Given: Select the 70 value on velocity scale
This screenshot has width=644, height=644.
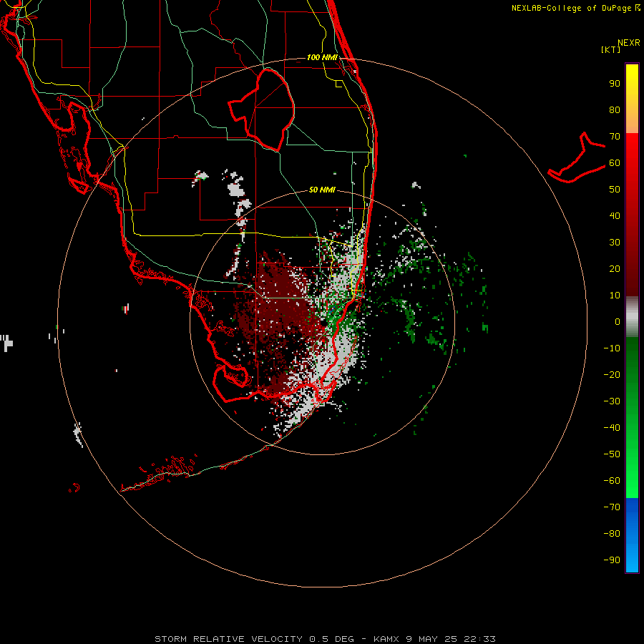Looking at the screenshot, I should [x=615, y=137].
